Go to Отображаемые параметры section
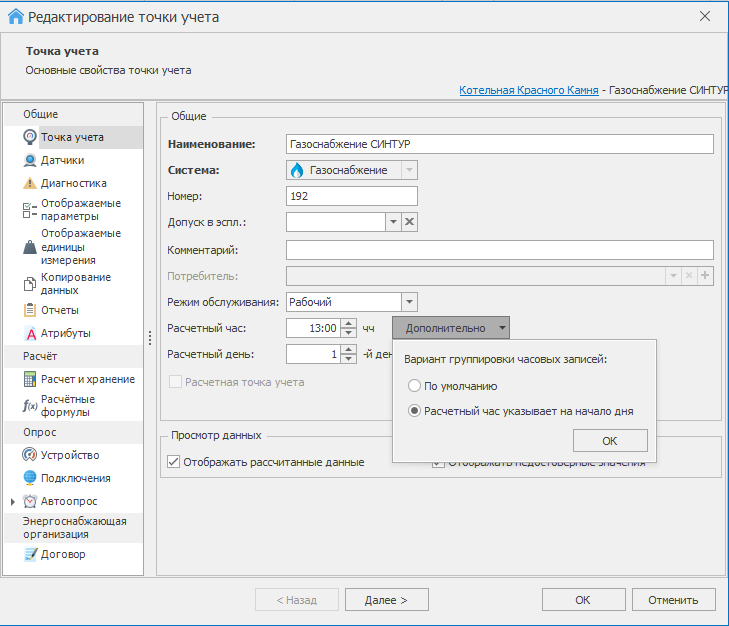This screenshot has height=626, width=729. (x=80, y=209)
